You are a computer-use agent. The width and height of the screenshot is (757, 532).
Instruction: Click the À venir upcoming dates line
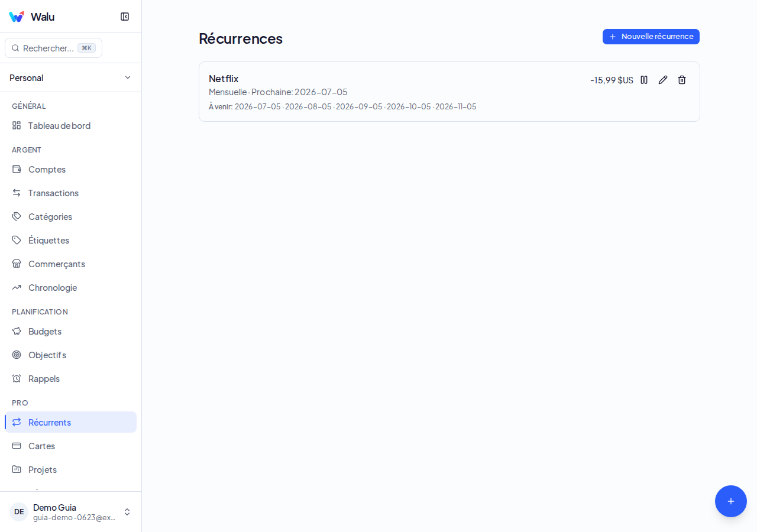[x=342, y=106]
